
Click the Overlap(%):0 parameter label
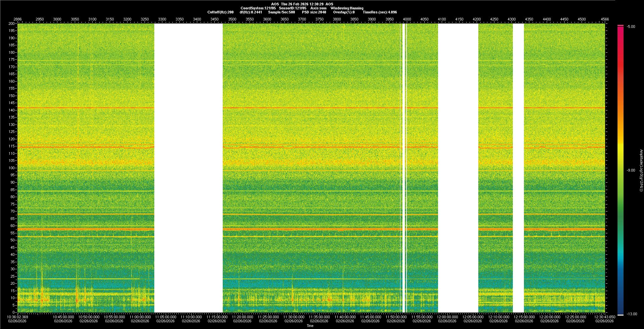[x=344, y=12]
